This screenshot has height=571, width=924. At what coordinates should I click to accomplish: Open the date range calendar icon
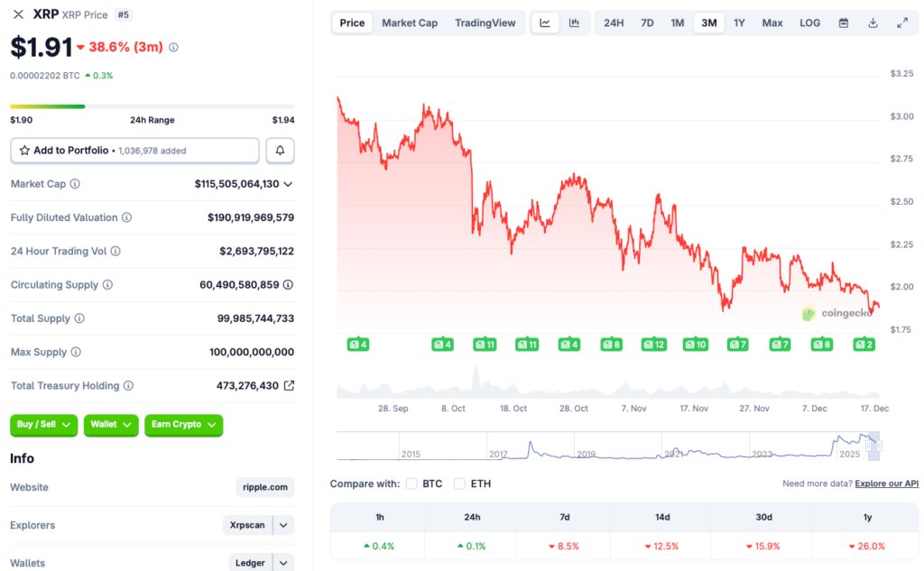pos(844,23)
